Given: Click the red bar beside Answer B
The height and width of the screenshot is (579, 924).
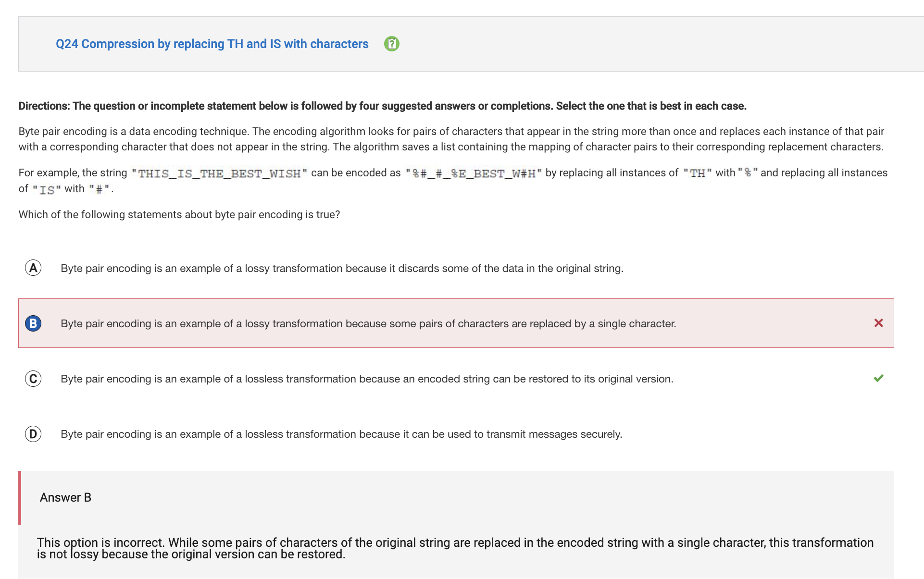Looking at the screenshot, I should point(20,498).
